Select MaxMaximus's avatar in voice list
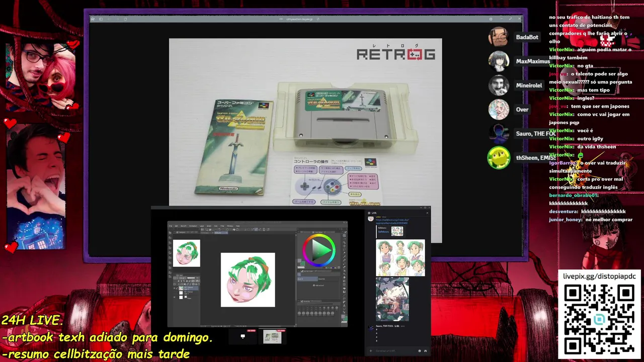The width and height of the screenshot is (644, 362). click(x=499, y=61)
